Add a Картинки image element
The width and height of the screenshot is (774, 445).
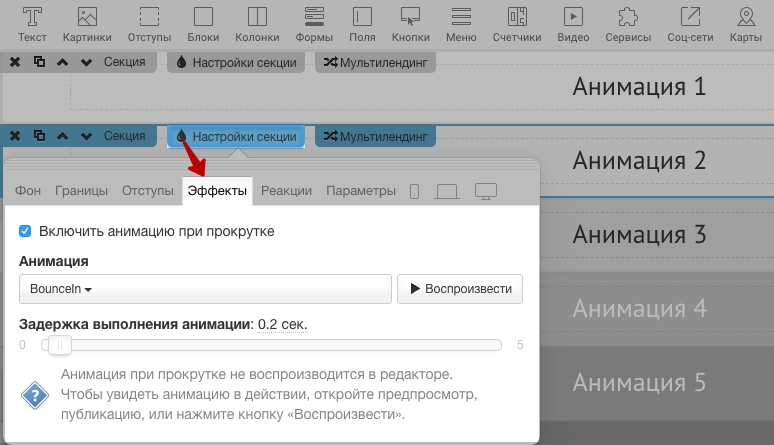[87, 25]
